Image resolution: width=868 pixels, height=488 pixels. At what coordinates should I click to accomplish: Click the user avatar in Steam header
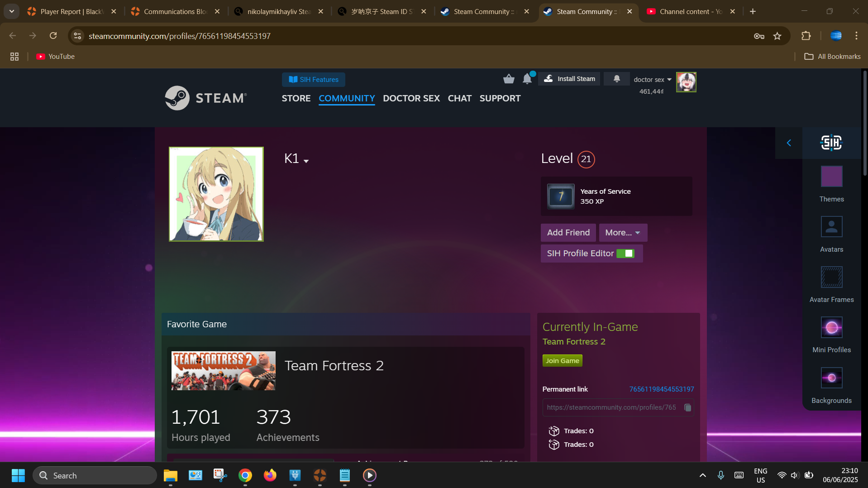[x=686, y=82]
